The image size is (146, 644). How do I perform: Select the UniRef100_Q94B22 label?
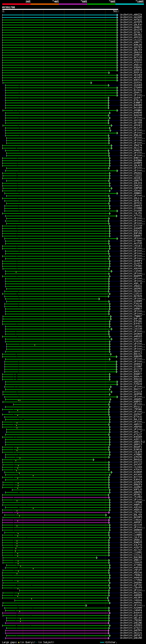tap(131, 27)
